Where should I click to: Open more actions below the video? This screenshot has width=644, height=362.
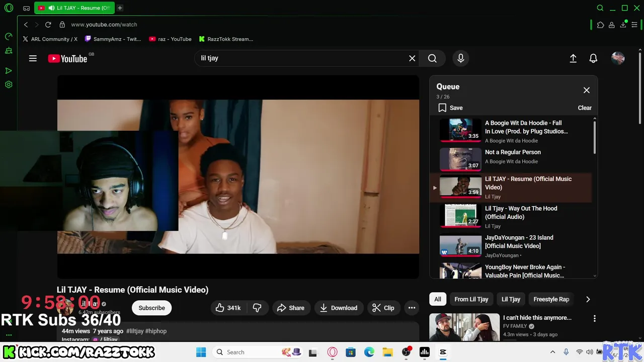click(412, 308)
